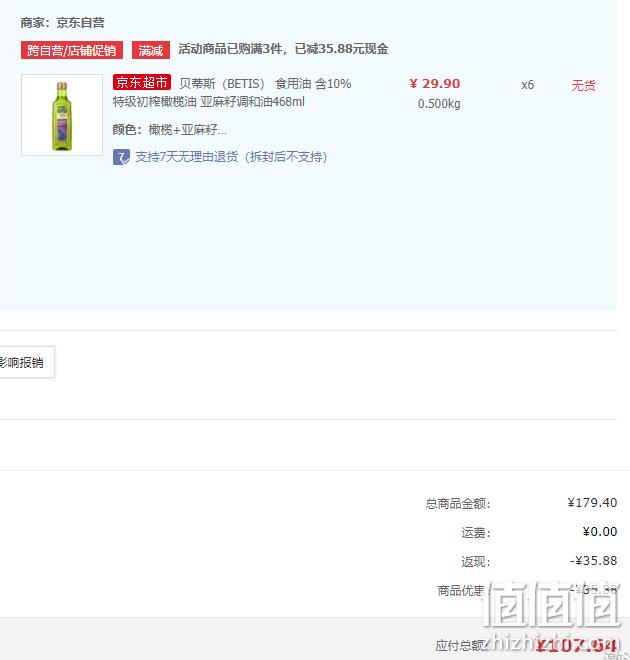Click the red 京东超市 badge
This screenshot has height=660, width=630.
pyautogui.click(x=142, y=82)
